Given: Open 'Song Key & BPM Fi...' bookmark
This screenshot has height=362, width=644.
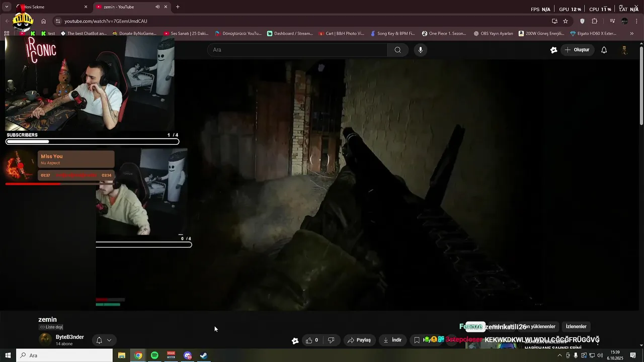Looking at the screenshot, I should (392, 34).
